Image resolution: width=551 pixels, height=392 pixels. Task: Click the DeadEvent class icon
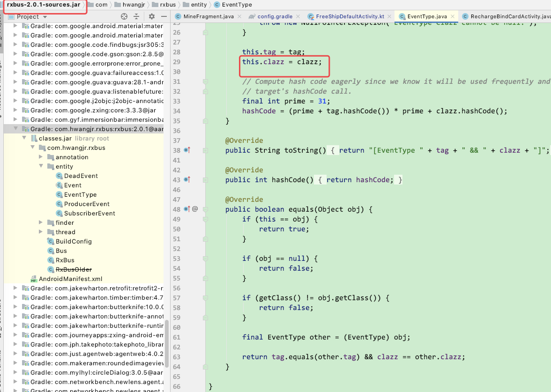tap(59, 176)
